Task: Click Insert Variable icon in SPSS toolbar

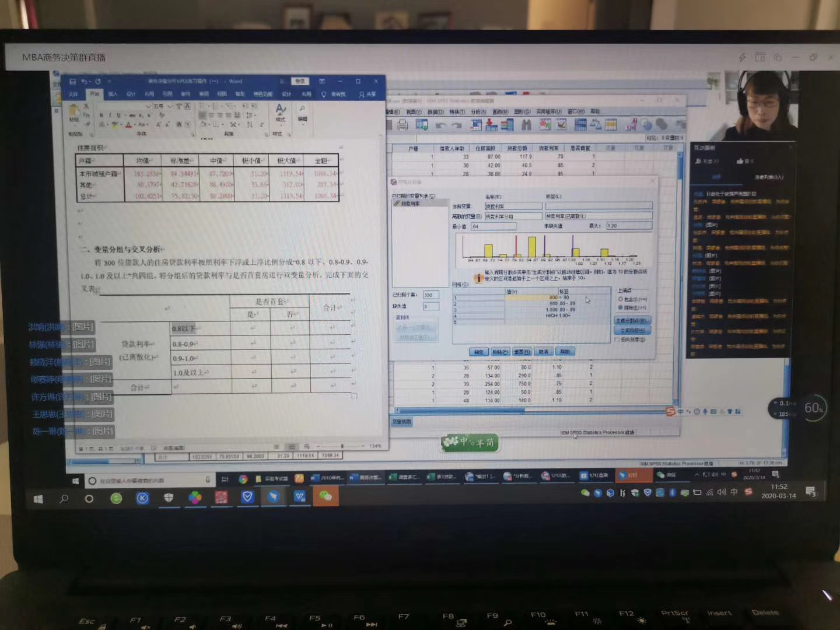Action: click(x=561, y=124)
